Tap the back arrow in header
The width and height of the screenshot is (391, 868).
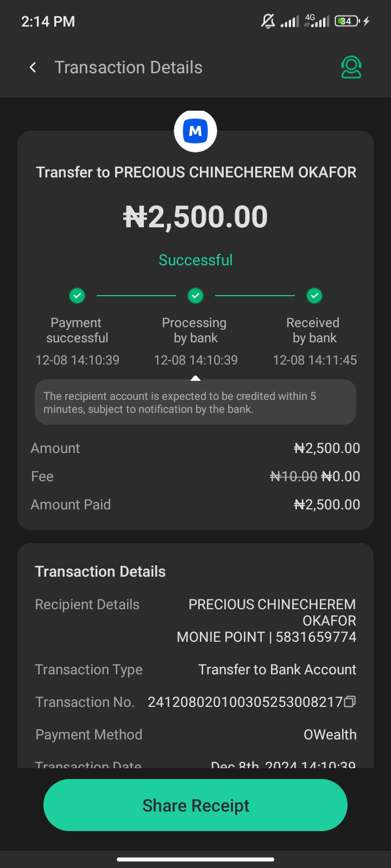point(33,67)
